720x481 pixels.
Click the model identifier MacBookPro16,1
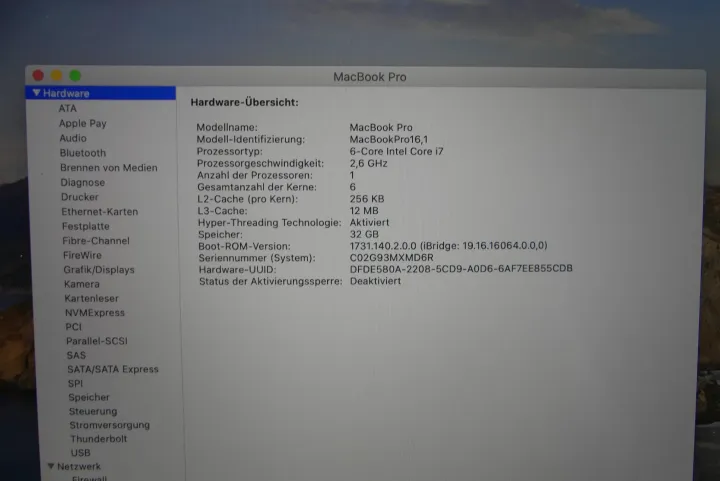coord(389,139)
